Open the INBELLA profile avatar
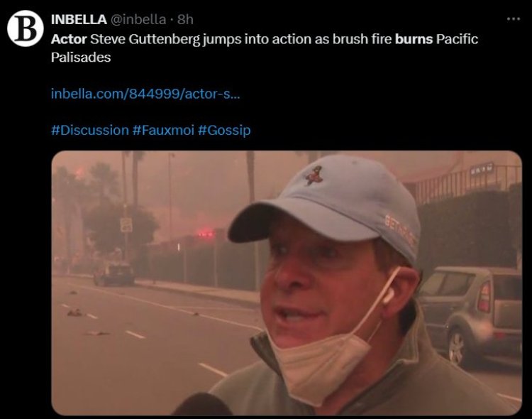Viewport: 532px width, 419px height. click(26, 28)
